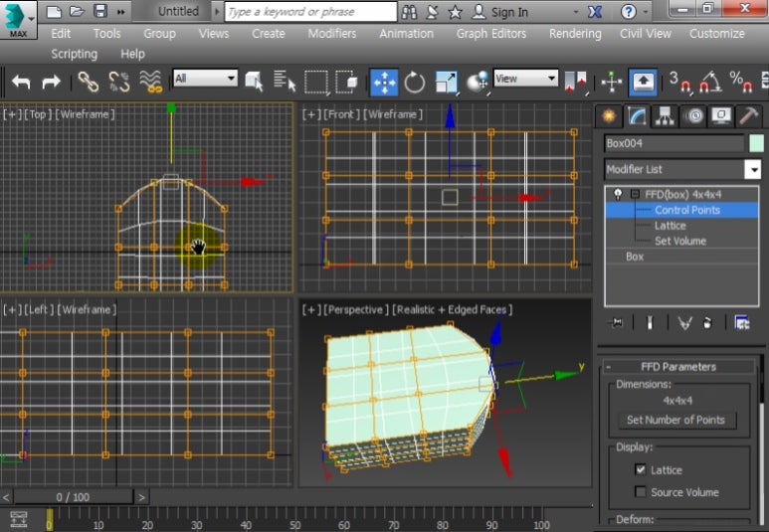Click Make Unique icon

tap(684, 322)
